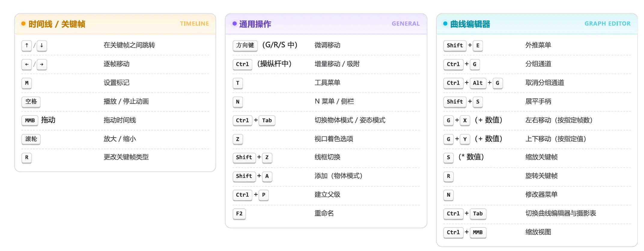
Task: Select the text "重命名"
Action: (324, 213)
